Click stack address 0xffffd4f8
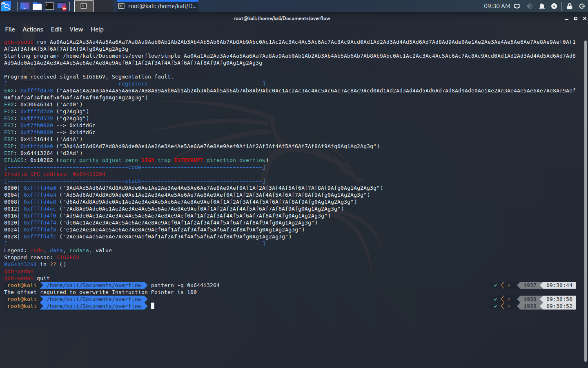588x368 pixels. click(x=40, y=230)
